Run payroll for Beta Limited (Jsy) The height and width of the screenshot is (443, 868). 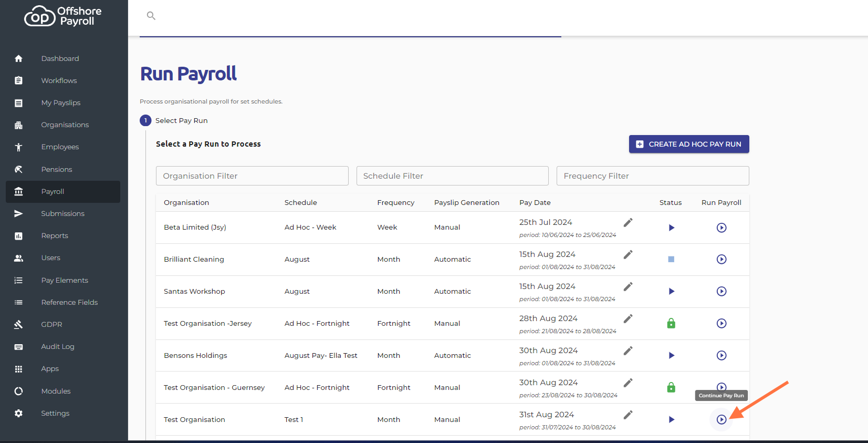point(721,228)
